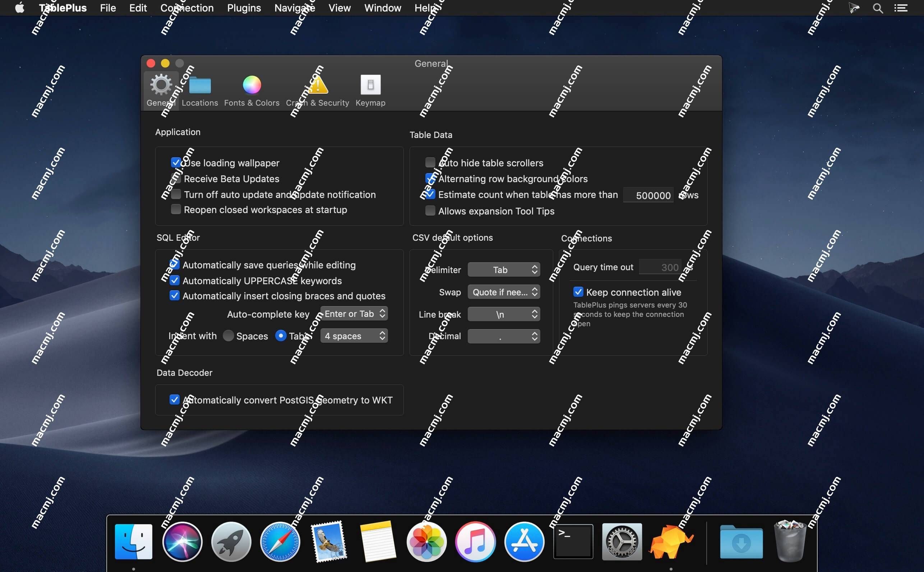This screenshot has width=924, height=572.
Task: Toggle Auto hide table scrollers
Action: [429, 163]
